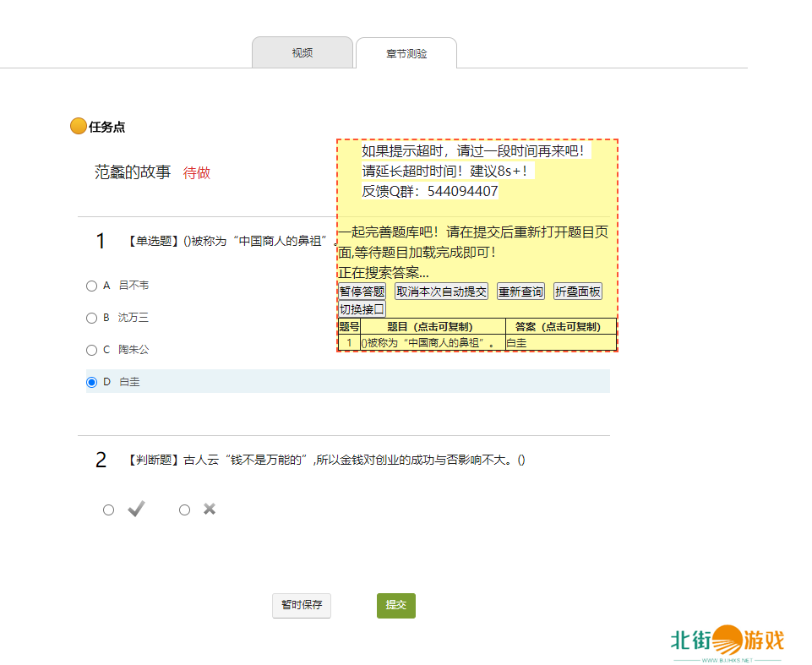Screen dimensions: 812x665
Task: Choose the true radio button for question 2
Action: click(108, 510)
